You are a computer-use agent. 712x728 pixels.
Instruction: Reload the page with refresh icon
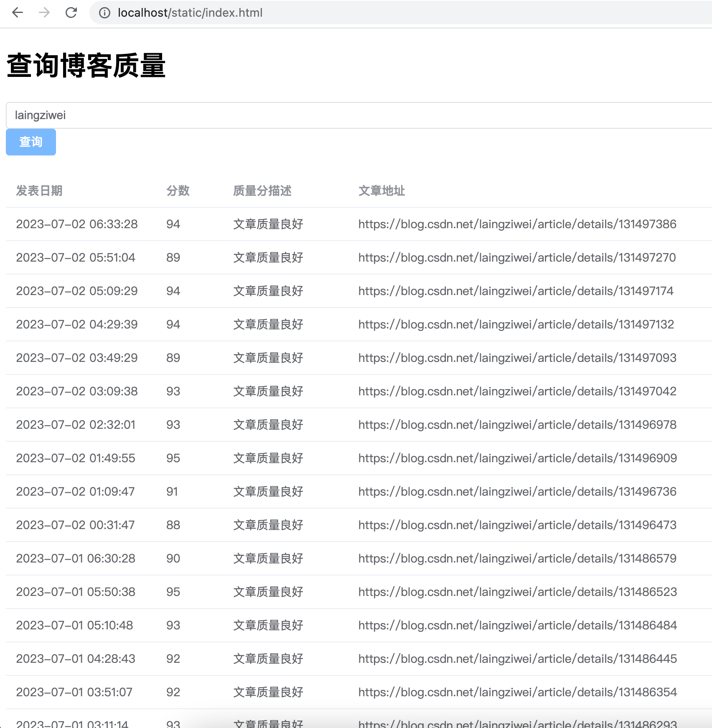(71, 13)
